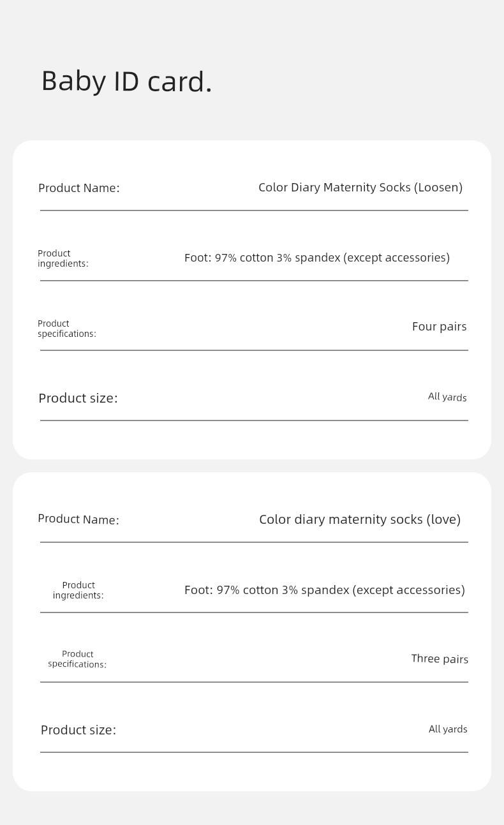Click 'Color Diary Maternity Socks (Loosen)' text

tap(360, 188)
